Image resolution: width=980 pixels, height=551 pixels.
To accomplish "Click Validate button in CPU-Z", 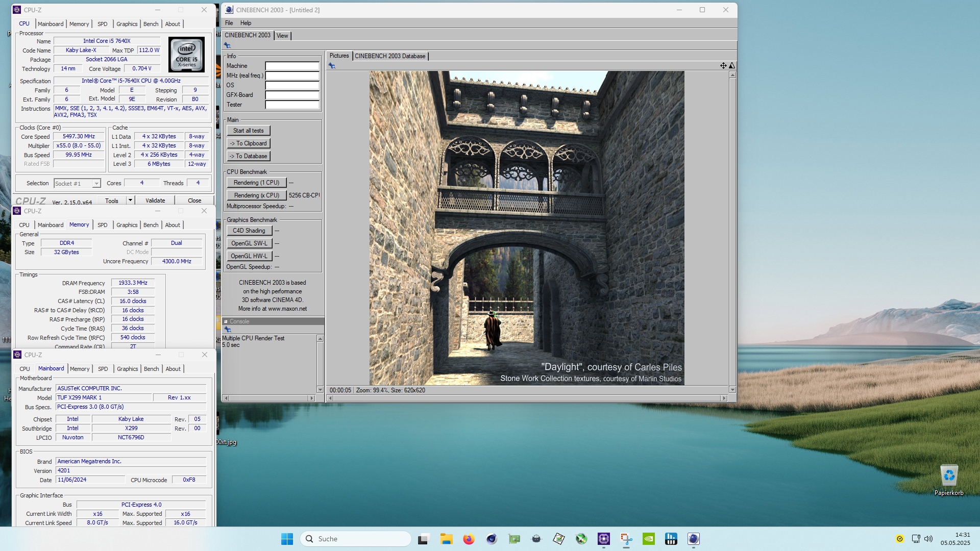I will point(155,201).
